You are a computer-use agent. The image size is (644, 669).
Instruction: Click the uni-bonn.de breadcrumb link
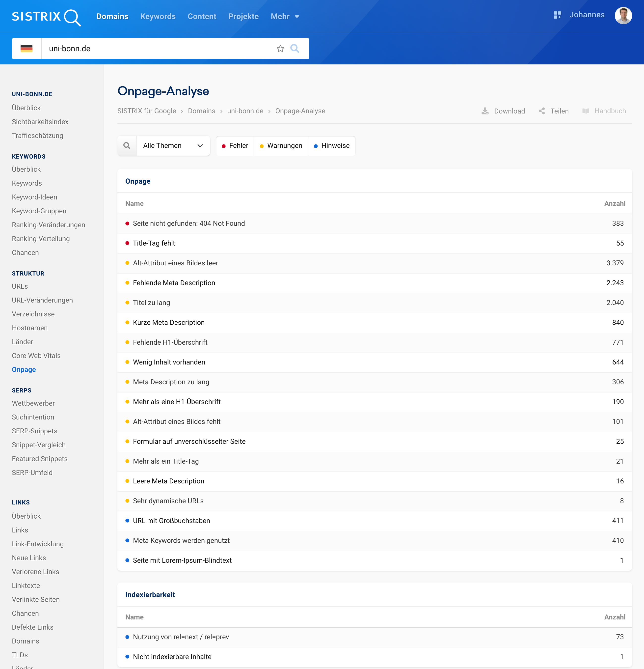(245, 111)
